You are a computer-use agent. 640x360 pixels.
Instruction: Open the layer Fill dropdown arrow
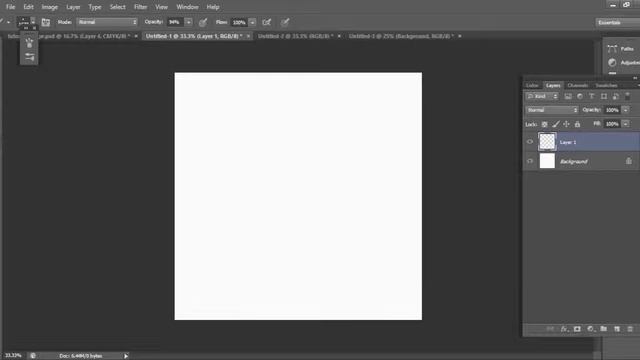pos(626,124)
